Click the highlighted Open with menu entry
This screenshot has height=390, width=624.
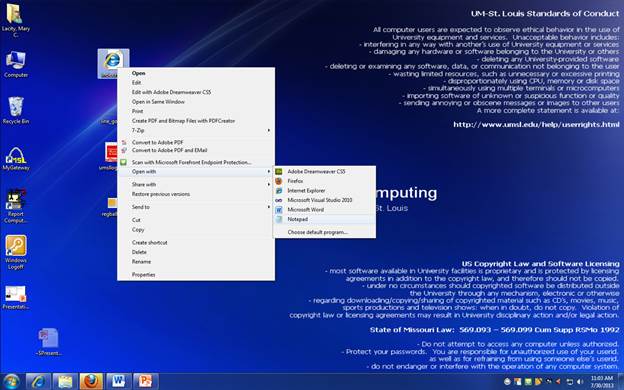click(195, 172)
